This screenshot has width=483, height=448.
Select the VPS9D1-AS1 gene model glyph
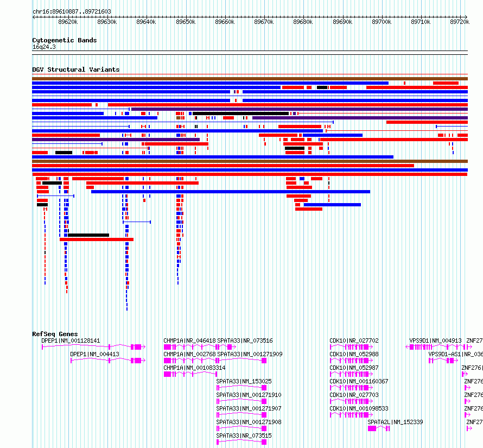coord(443,361)
